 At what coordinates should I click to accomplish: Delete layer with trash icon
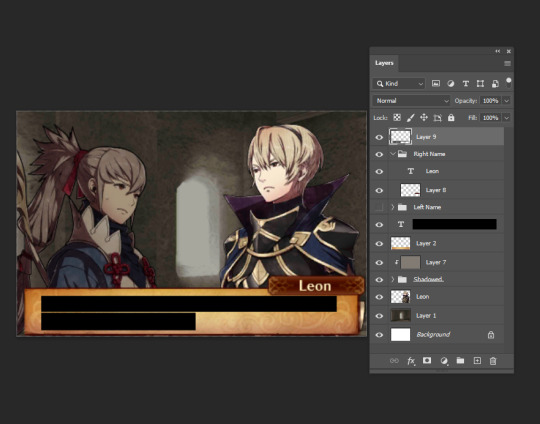point(493,361)
